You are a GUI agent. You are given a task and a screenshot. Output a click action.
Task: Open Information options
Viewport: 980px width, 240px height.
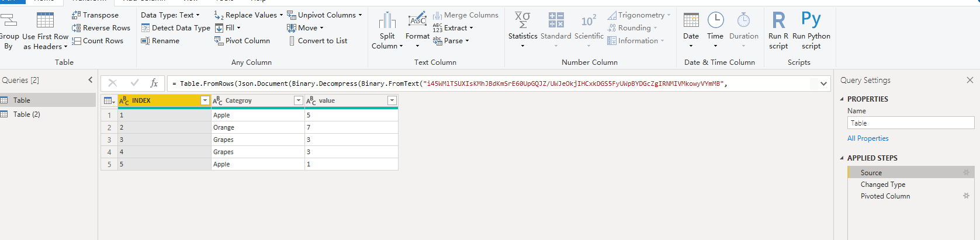pyautogui.click(x=636, y=41)
